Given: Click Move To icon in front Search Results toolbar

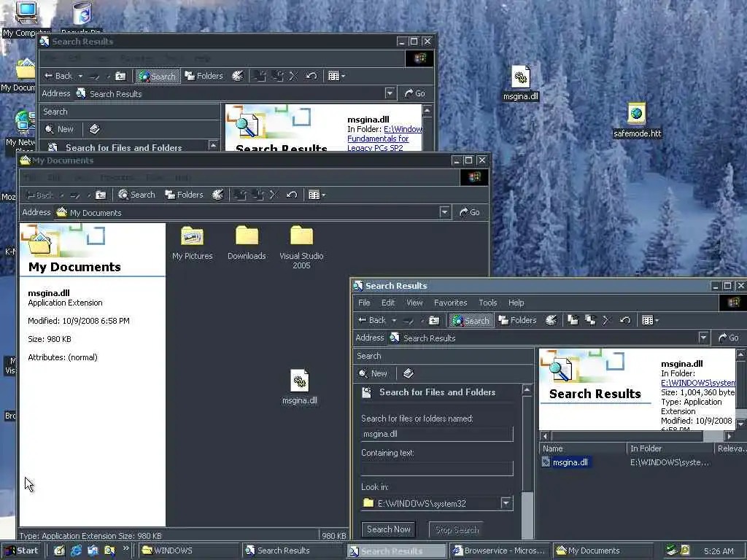Looking at the screenshot, I should point(573,321).
